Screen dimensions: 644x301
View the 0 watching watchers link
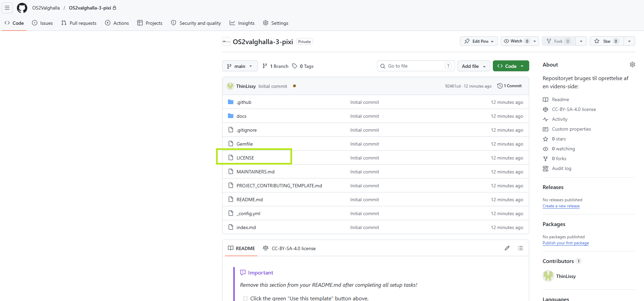(x=559, y=149)
